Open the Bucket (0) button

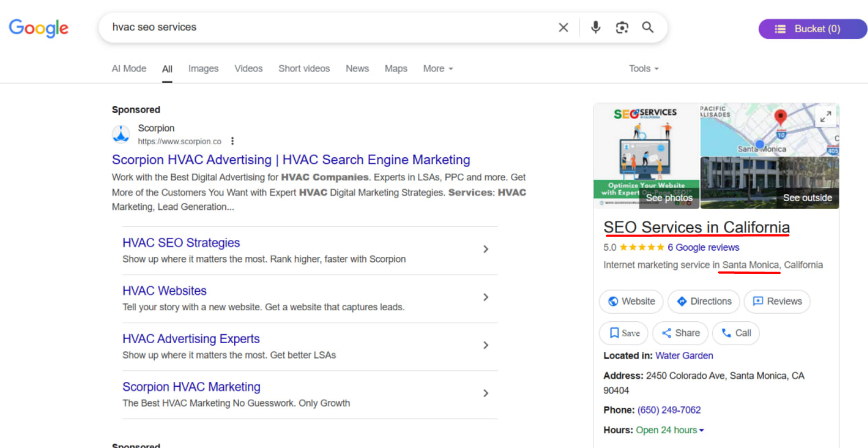coord(813,29)
